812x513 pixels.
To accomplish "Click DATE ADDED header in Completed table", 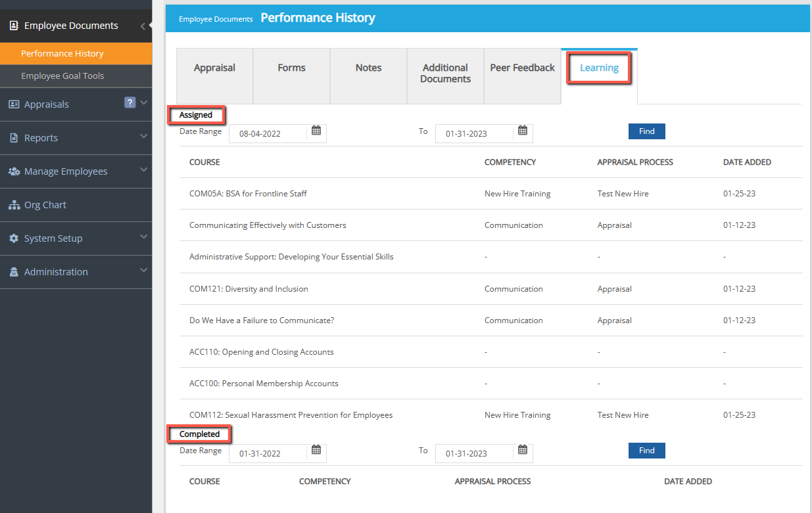I will coord(688,481).
